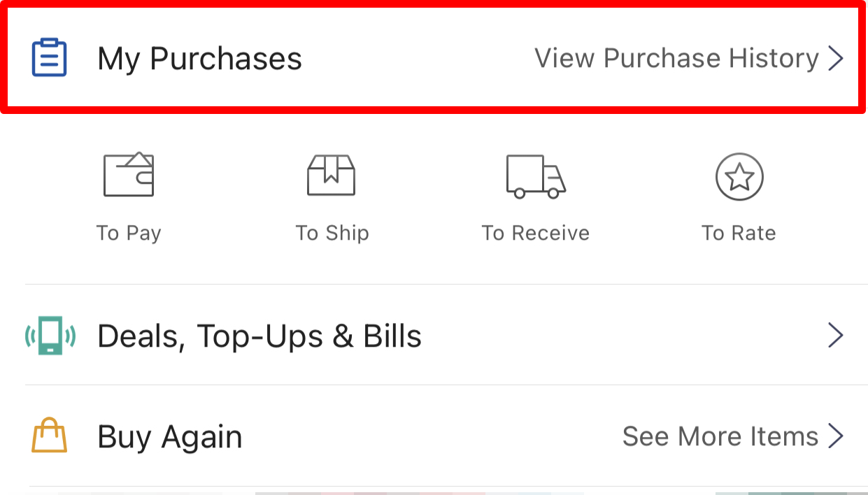The height and width of the screenshot is (495, 868).
Task: Click the Buy Again text label
Action: click(x=170, y=436)
